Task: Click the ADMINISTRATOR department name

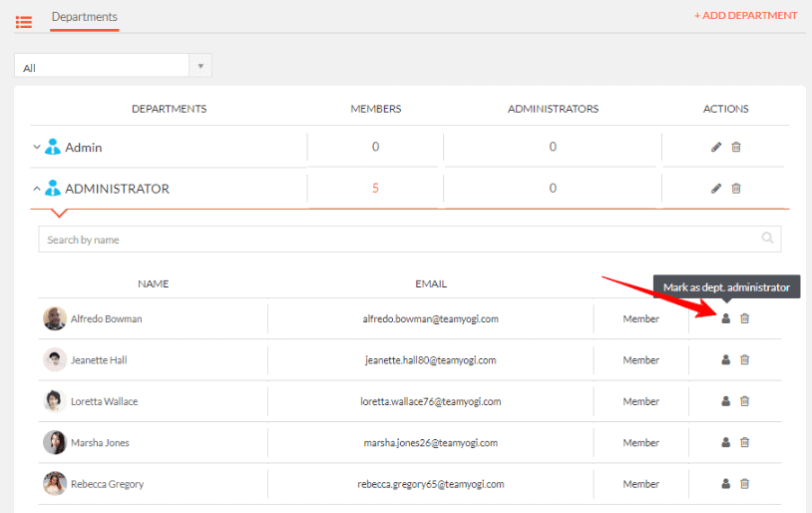Action: pyautogui.click(x=117, y=189)
